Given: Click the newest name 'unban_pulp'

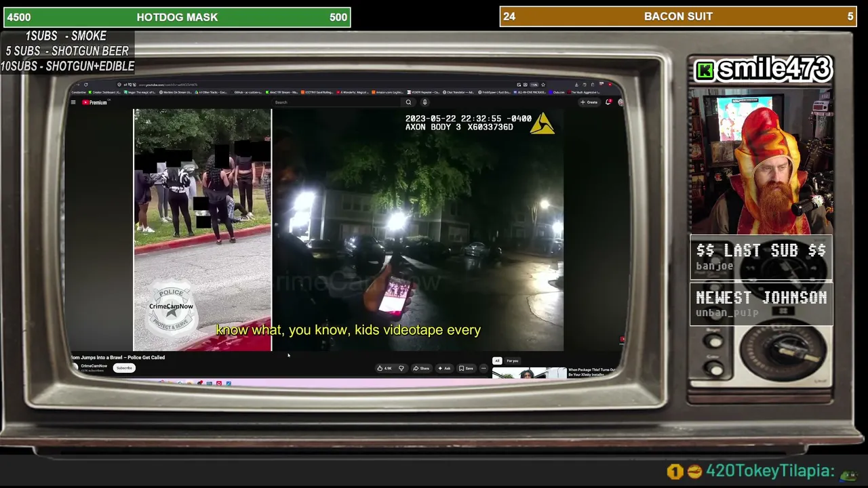Looking at the screenshot, I should tap(728, 313).
